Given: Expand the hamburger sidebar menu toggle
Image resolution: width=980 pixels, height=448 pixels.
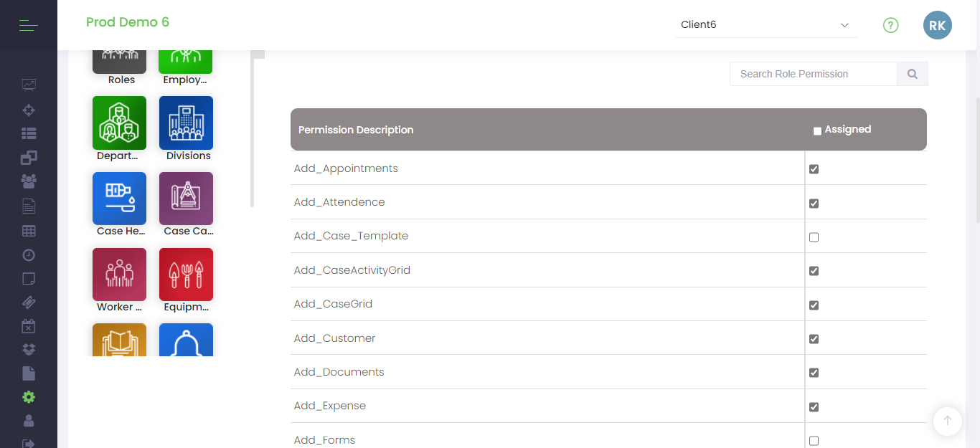Looking at the screenshot, I should coord(29,27).
